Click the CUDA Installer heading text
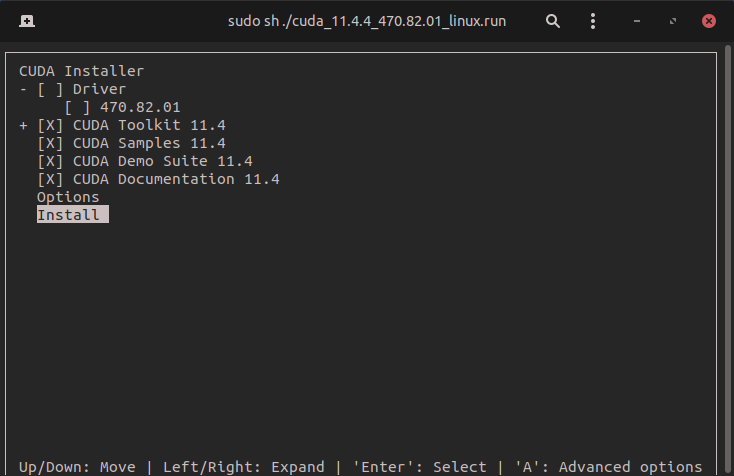 [82, 71]
